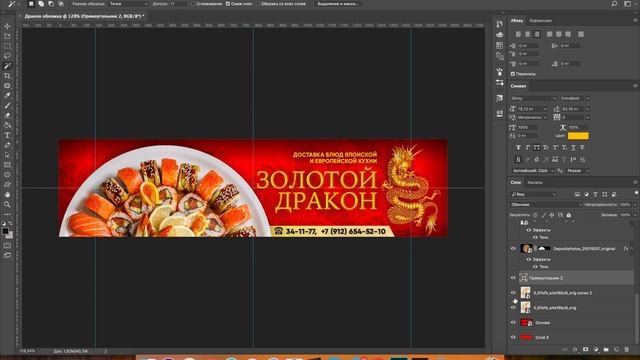The image size is (640, 360).
Task: Select the Eyedropper tool
Action: tap(7, 96)
